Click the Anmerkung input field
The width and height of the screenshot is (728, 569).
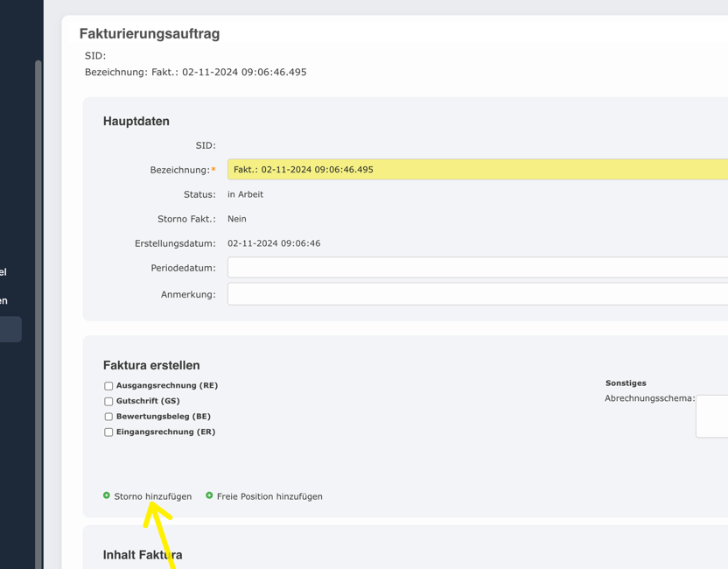coord(437,293)
